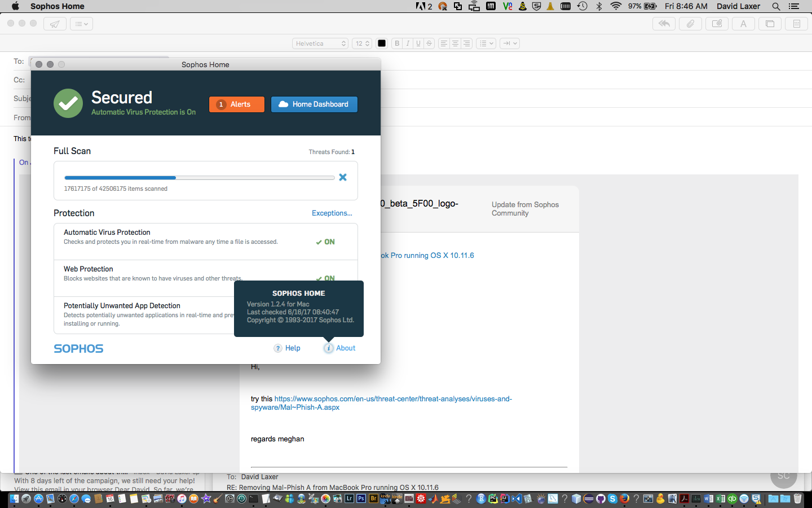
Task: Open the Apple menu
Action: pyautogui.click(x=15, y=6)
